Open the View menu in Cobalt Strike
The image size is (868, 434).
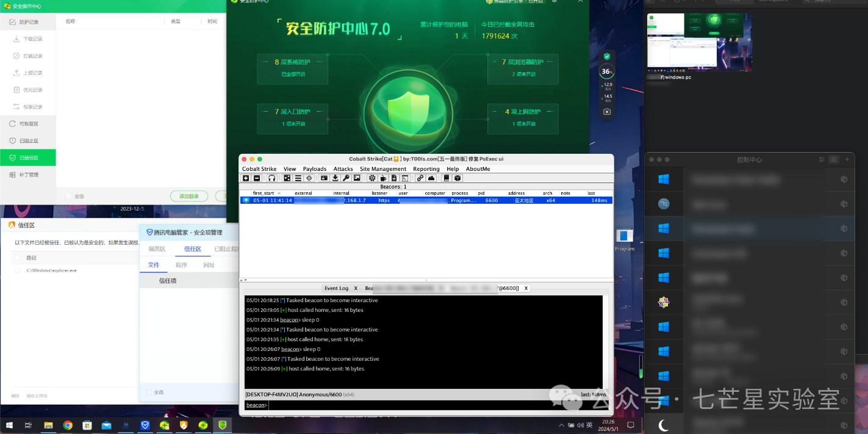pos(290,169)
